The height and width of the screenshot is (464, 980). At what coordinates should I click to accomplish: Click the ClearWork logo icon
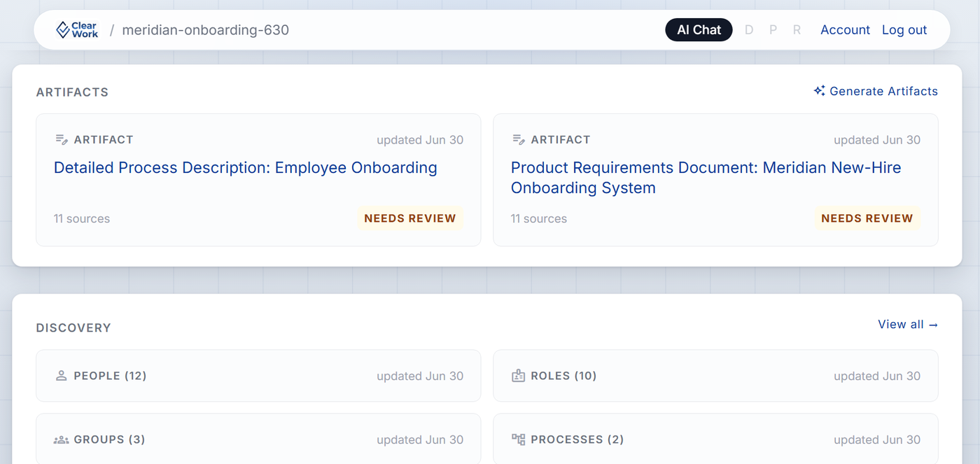pos(62,29)
